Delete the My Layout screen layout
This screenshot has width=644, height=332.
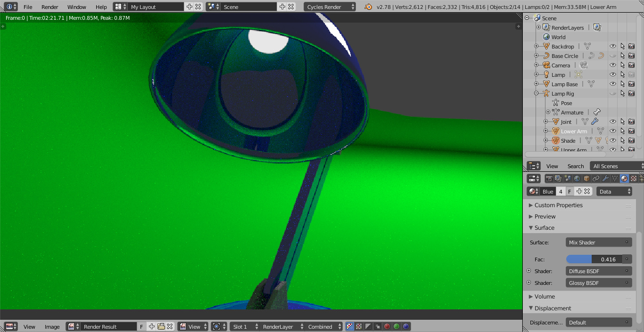tap(198, 7)
